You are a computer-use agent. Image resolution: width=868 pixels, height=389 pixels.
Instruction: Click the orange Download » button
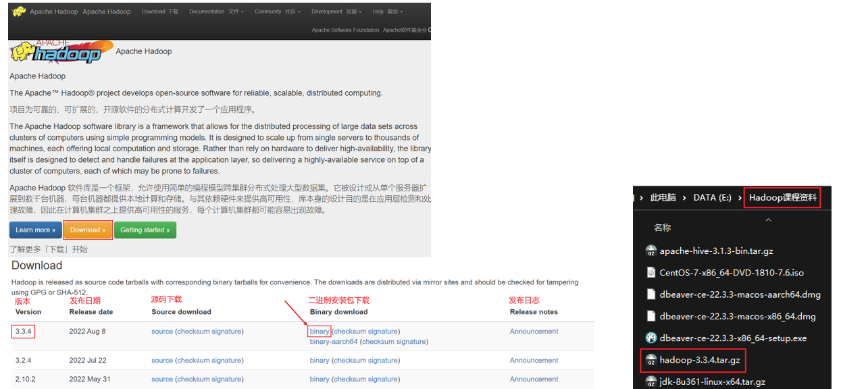tap(88, 230)
